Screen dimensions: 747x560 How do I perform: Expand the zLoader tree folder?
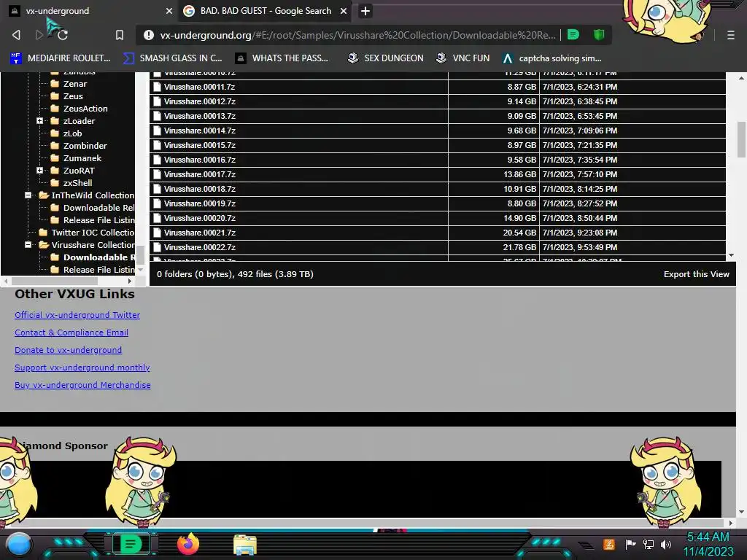point(40,121)
